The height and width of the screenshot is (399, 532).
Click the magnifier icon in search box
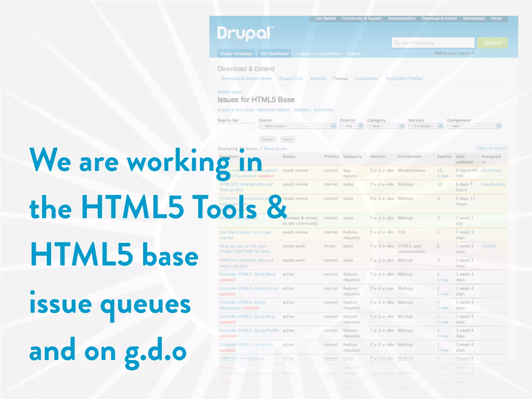[396, 43]
